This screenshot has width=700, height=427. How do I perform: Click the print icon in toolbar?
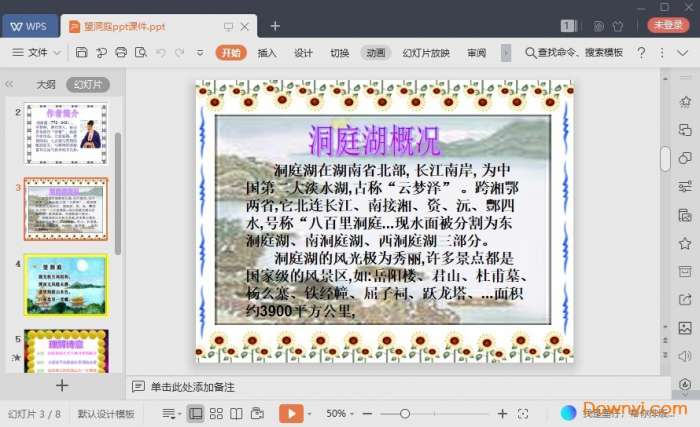pyautogui.click(x=121, y=53)
